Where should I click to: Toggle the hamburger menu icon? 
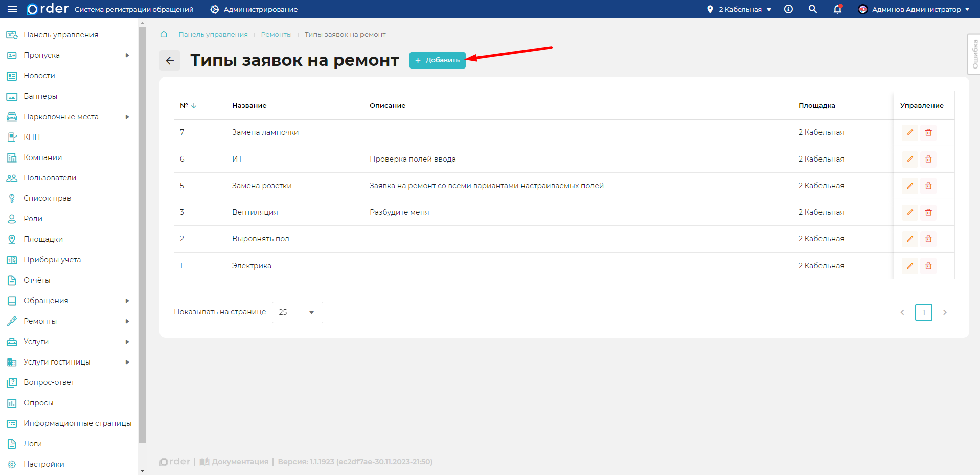[12, 9]
